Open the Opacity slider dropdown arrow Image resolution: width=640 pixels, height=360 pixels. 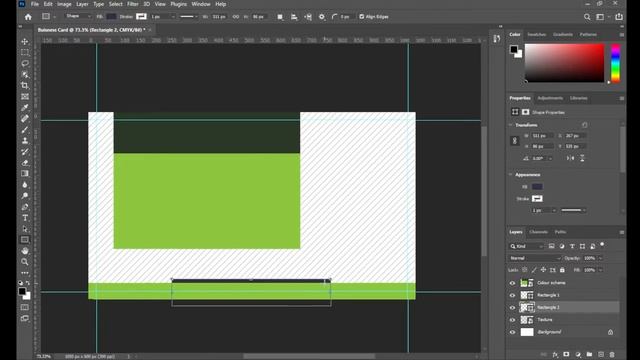coord(600,258)
